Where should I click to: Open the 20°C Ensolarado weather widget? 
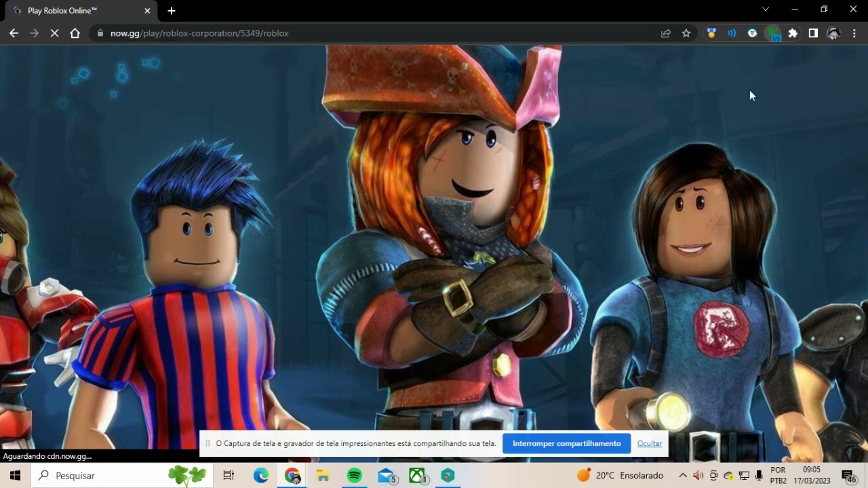coord(620,476)
